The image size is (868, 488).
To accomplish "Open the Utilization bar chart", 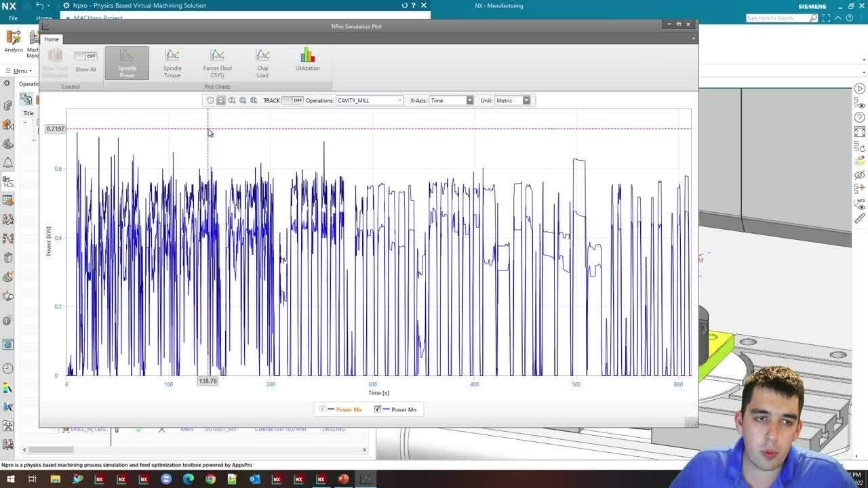I will 307,60.
